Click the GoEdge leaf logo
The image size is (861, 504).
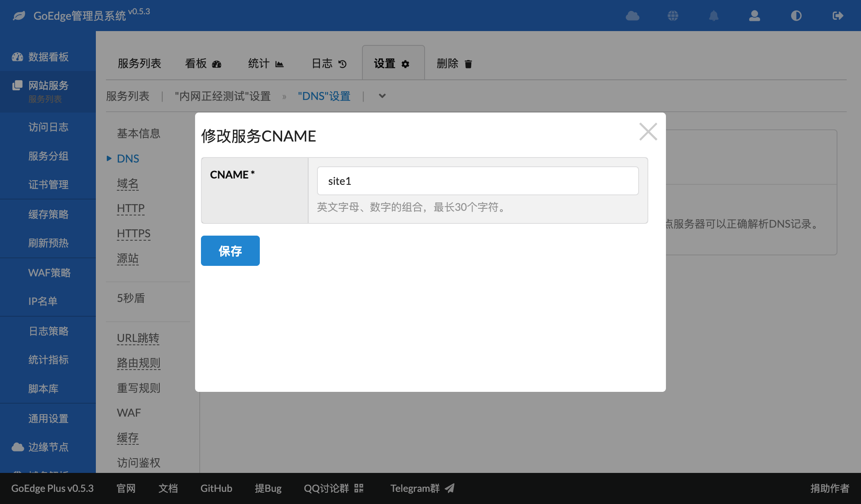pyautogui.click(x=18, y=16)
